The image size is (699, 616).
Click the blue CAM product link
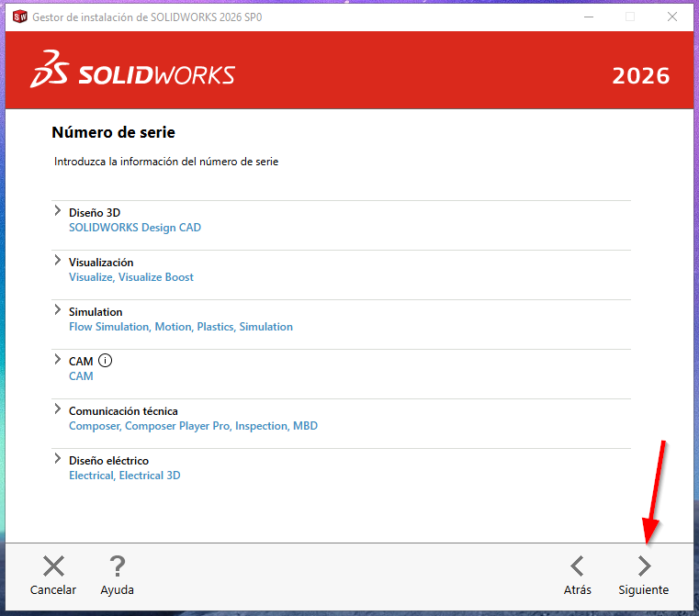(81, 376)
